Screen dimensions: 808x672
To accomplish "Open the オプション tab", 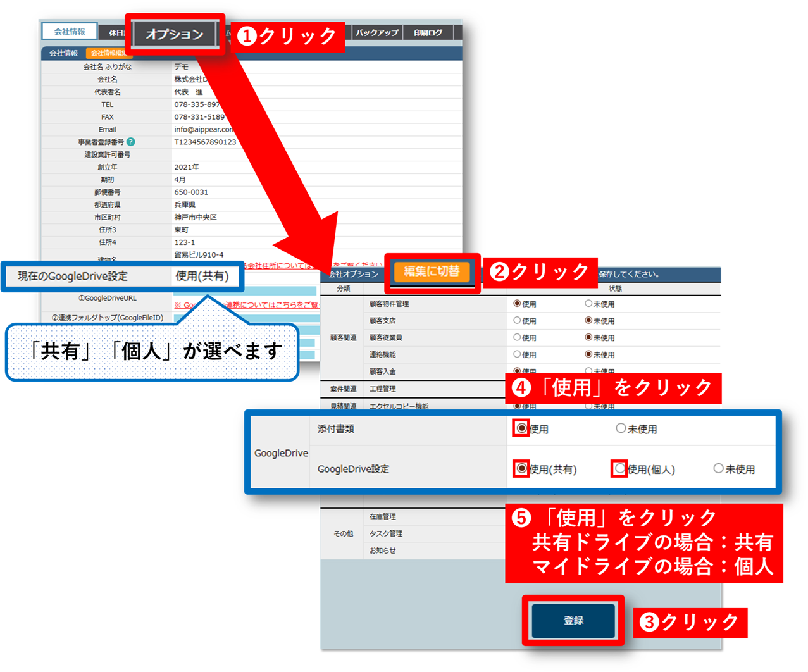I will tap(175, 34).
